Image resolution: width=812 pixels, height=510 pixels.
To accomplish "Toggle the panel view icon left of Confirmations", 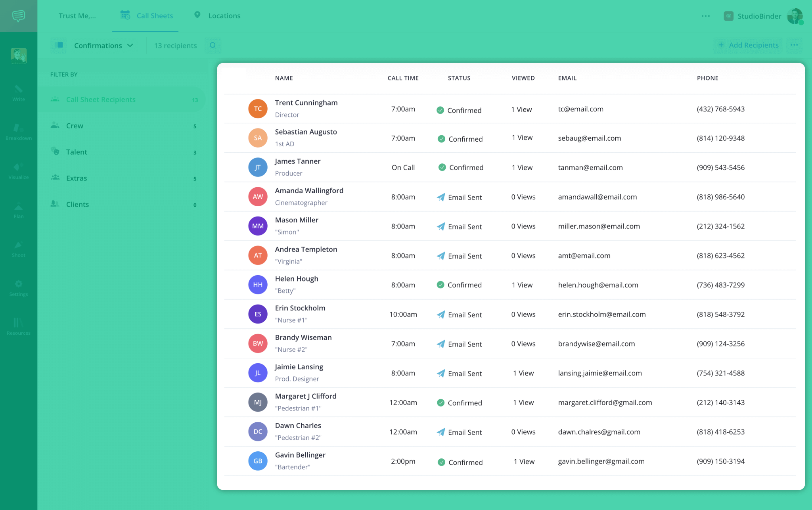I will [x=59, y=45].
